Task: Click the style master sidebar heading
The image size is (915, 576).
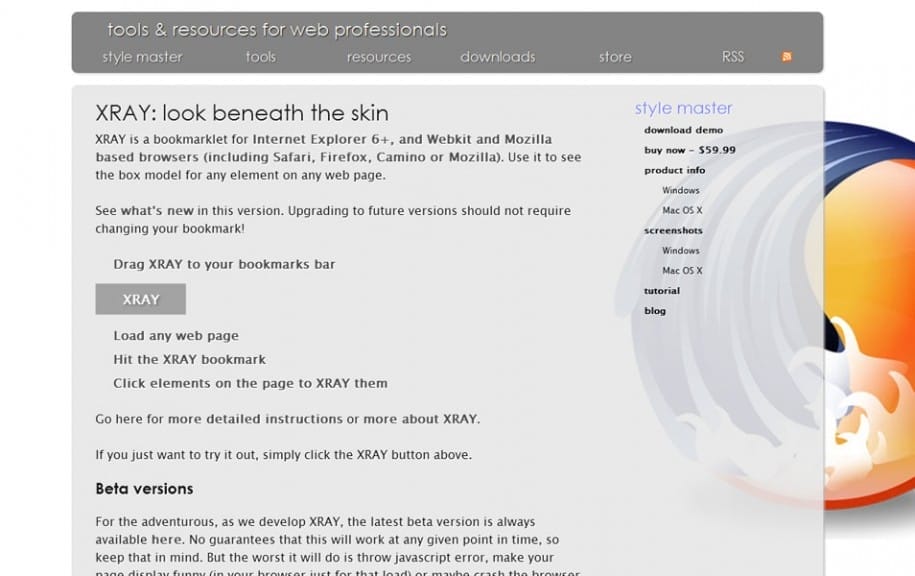Action: pos(683,107)
